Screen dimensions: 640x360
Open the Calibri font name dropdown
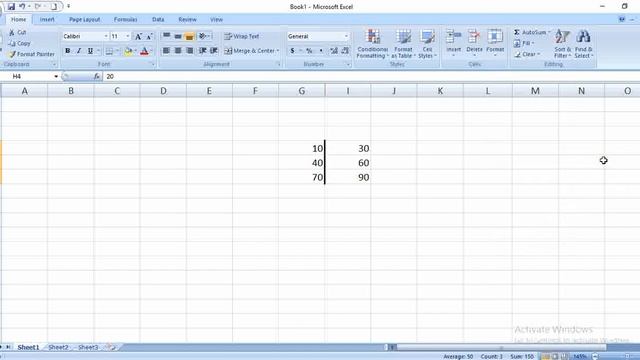[x=106, y=36]
